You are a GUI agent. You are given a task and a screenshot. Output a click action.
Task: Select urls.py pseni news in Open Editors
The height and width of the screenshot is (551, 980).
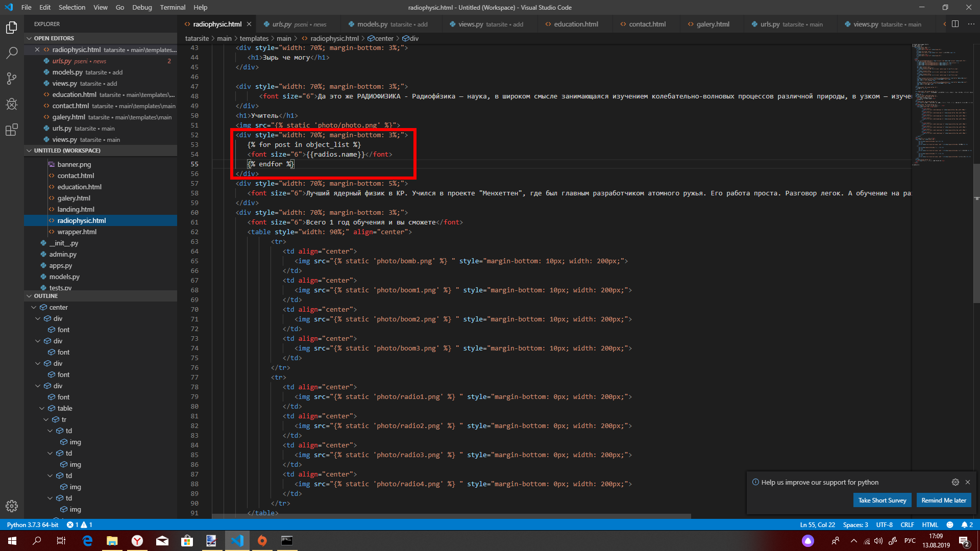(x=100, y=61)
